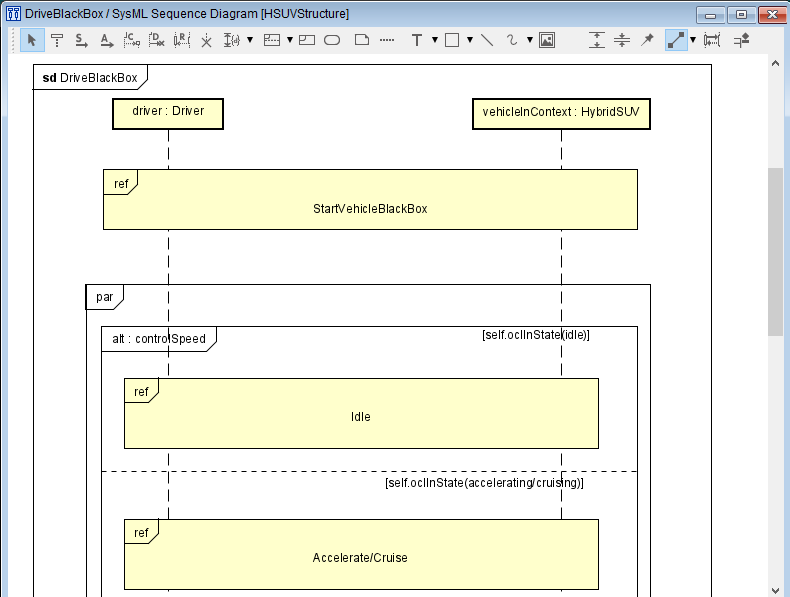Click the StartVehicleBlackBox ref block

tap(370, 200)
